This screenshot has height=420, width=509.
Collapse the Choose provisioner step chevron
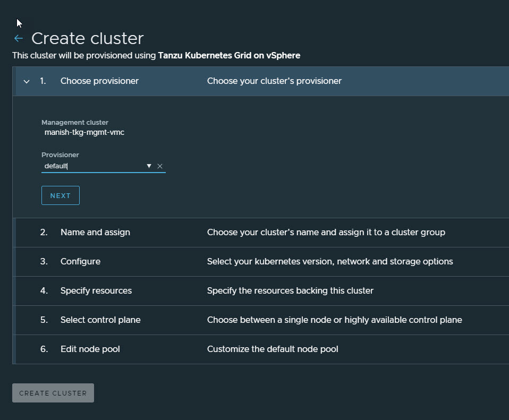pos(27,81)
